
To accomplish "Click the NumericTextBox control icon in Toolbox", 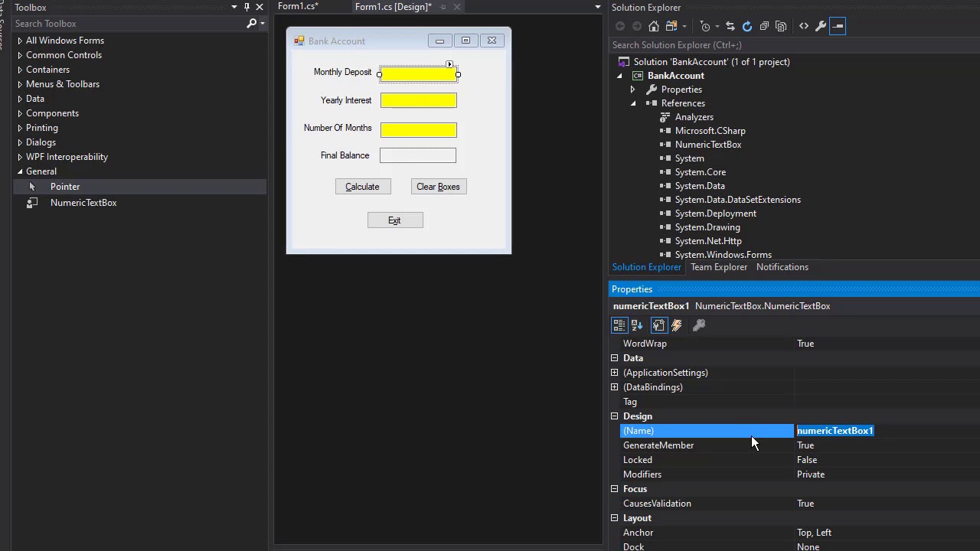I will 32,203.
